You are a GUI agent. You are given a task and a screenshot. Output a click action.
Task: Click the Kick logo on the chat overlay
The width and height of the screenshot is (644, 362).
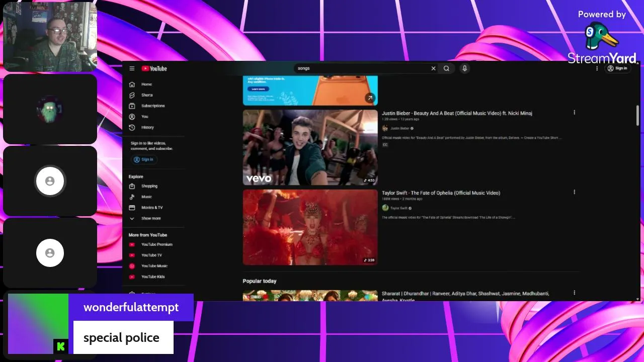tap(61, 346)
